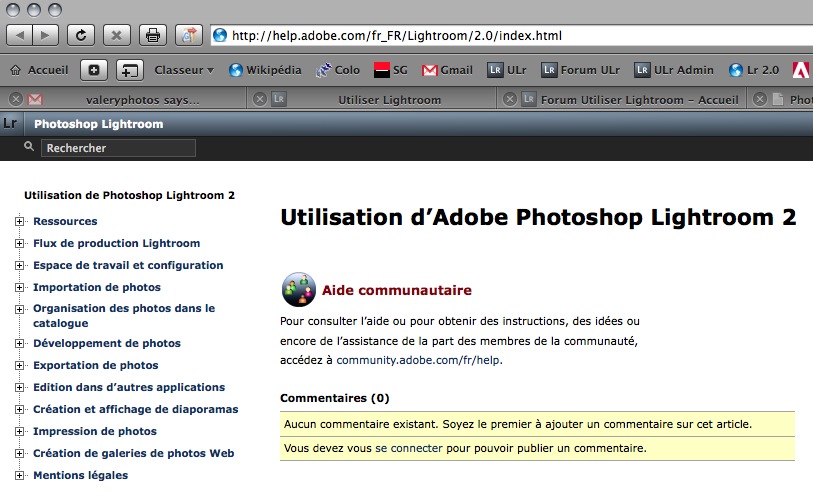Switch to the valeryphotos says… tab

[142, 100]
